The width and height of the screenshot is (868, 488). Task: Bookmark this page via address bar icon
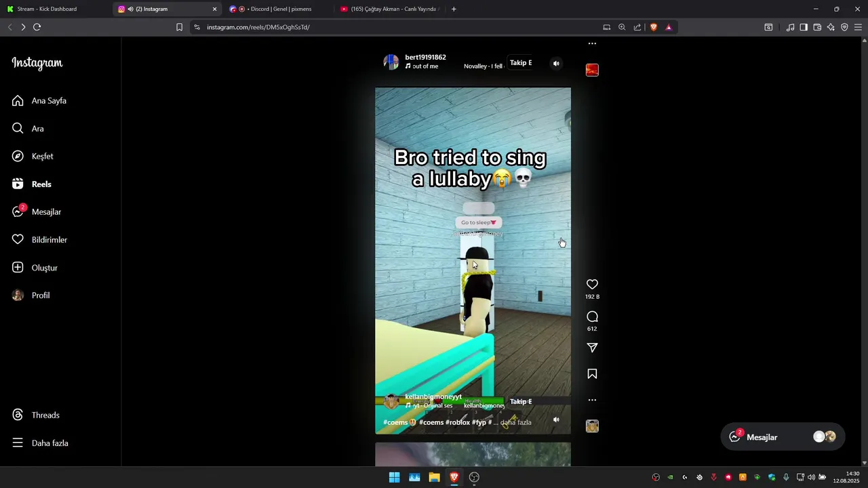179,27
